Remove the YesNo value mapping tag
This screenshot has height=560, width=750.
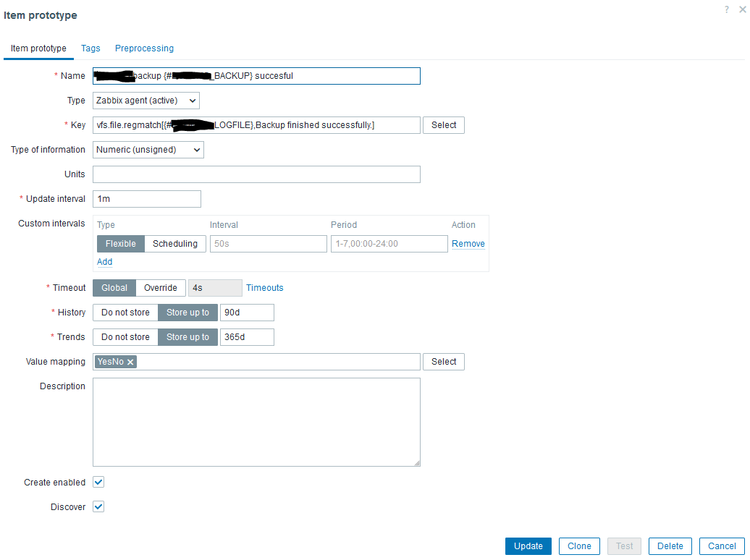(x=130, y=362)
